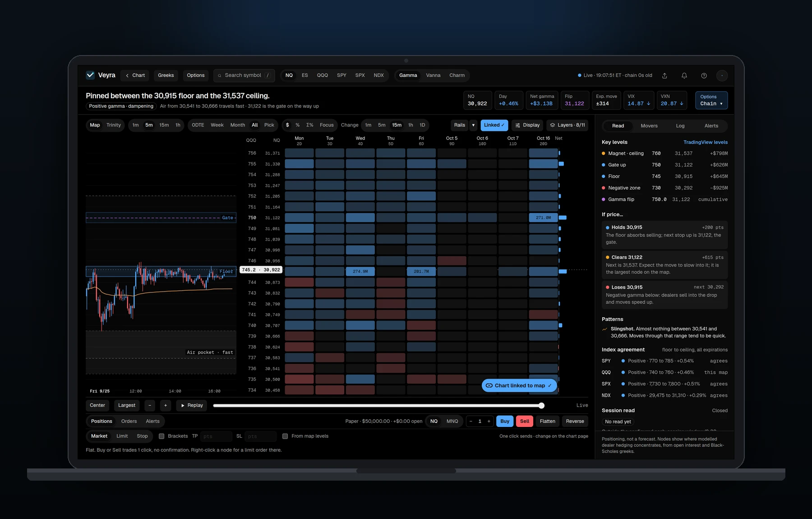Filter expirations to Month
This screenshot has width=812, height=519.
pos(238,125)
